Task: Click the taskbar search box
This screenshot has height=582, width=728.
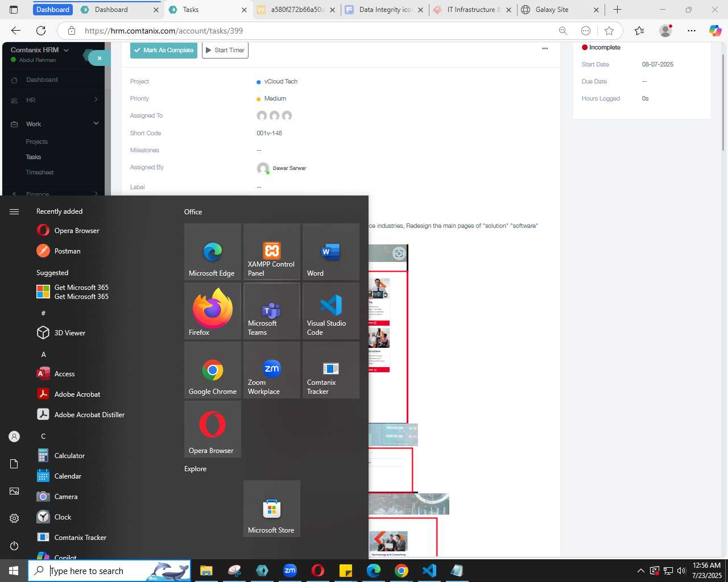Action: pos(109,571)
